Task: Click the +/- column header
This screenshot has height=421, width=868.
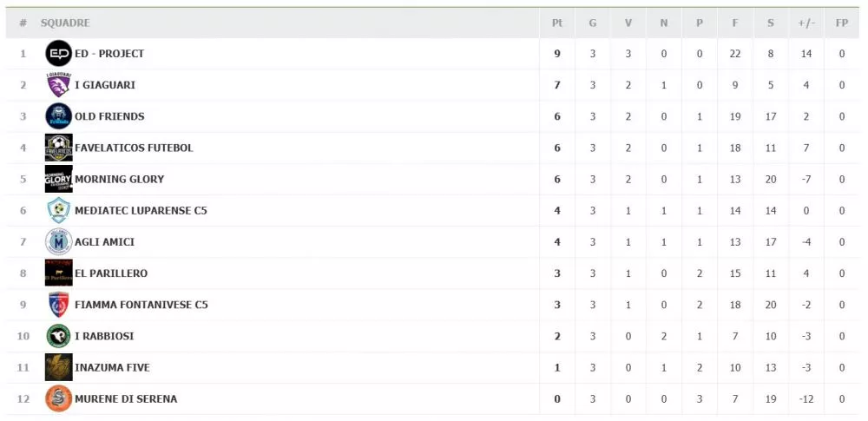Action: (806, 23)
